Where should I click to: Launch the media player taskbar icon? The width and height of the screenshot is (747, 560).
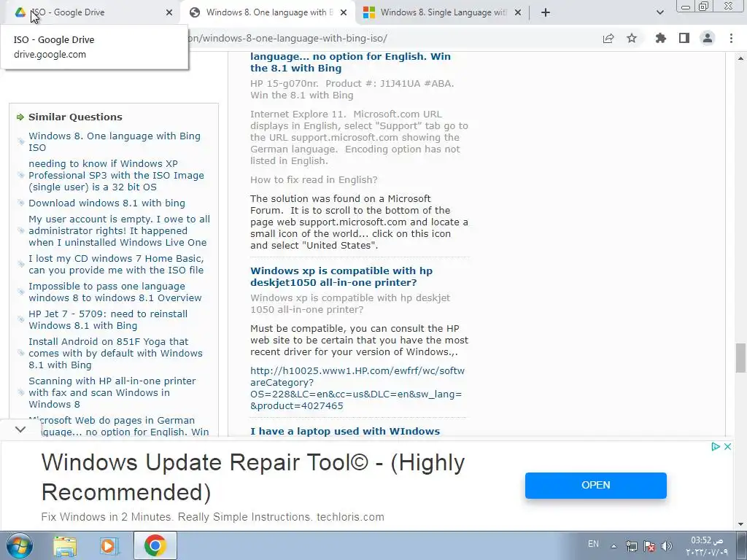[x=109, y=546]
